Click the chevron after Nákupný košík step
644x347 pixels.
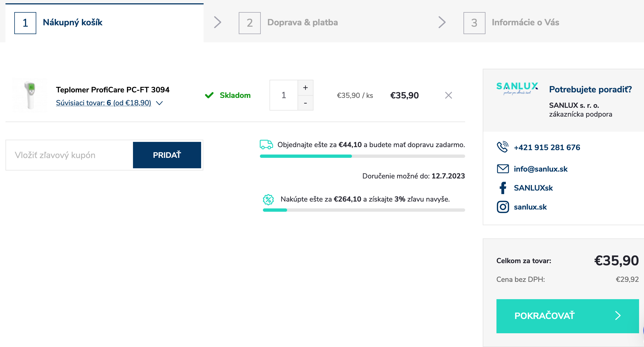pos(218,23)
